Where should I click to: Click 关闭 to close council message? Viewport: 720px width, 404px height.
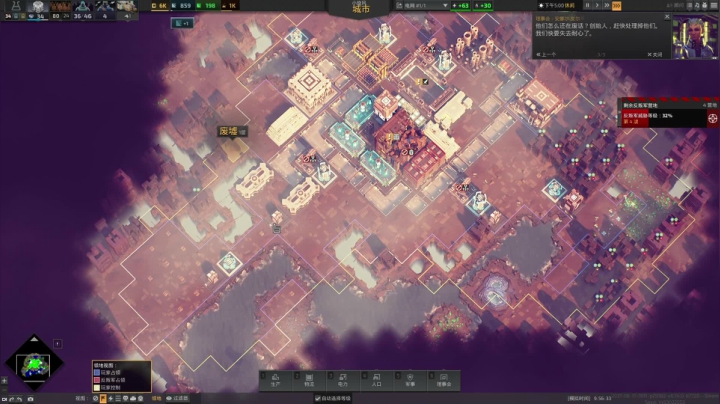coord(655,55)
